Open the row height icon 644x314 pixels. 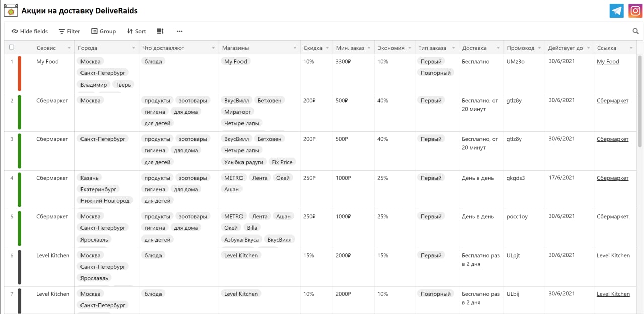coord(160,31)
